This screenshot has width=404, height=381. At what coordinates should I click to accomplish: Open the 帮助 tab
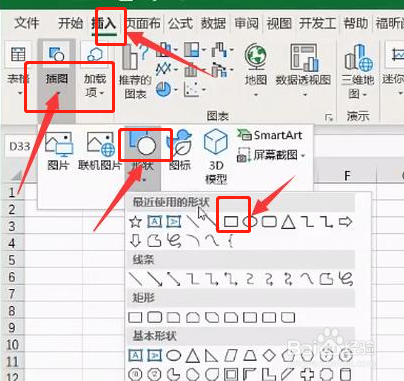pos(356,23)
